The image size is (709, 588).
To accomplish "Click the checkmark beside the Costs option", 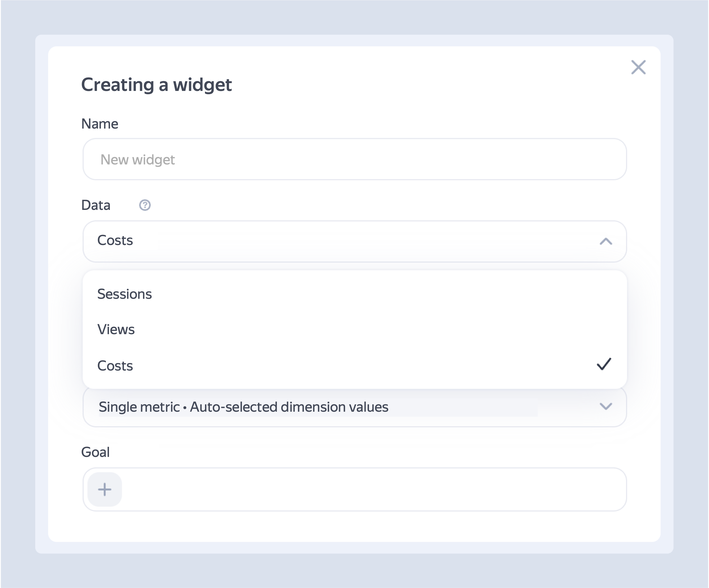I will (604, 364).
